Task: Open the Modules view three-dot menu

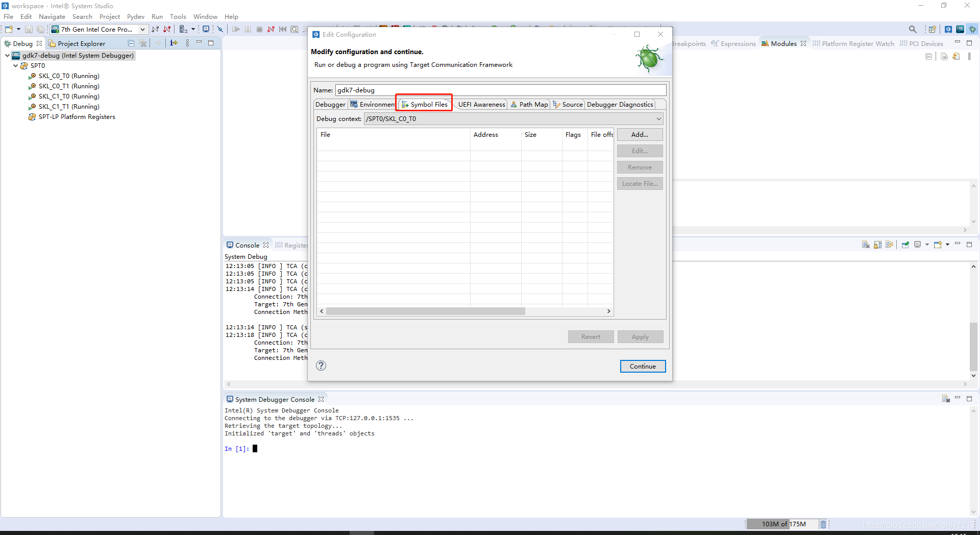Action: 969,56
